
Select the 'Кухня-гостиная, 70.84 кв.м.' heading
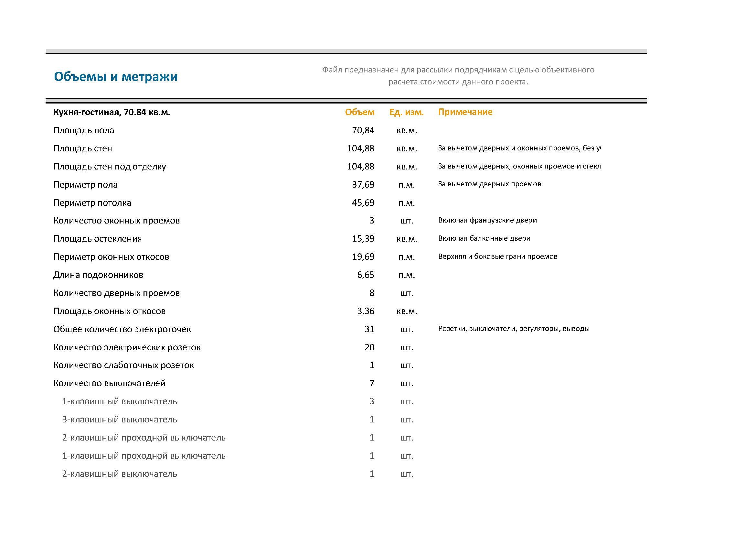tap(112, 112)
